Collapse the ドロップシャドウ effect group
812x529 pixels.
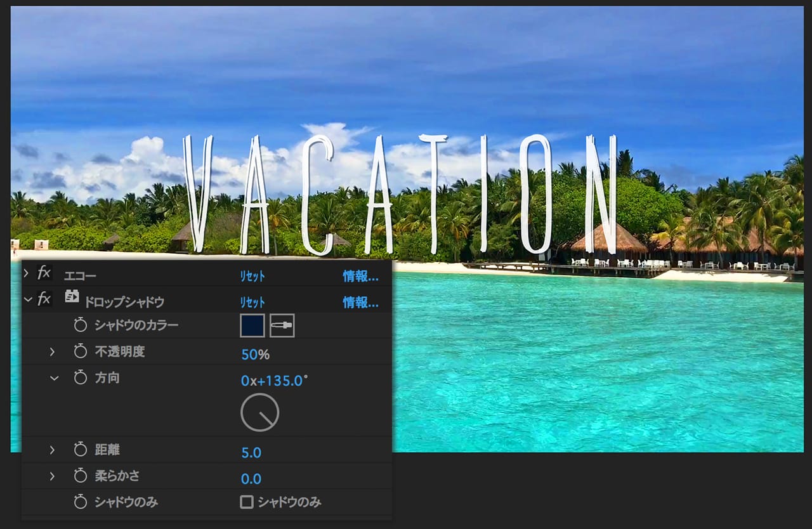click(27, 299)
